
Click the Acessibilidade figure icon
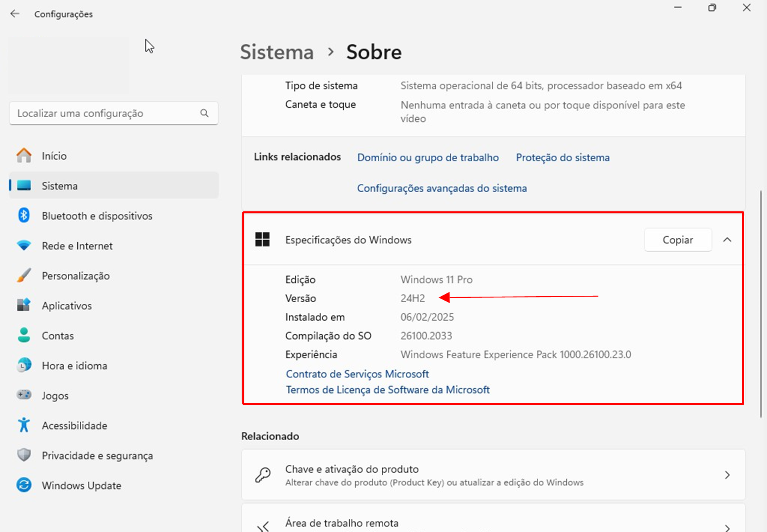(x=24, y=425)
